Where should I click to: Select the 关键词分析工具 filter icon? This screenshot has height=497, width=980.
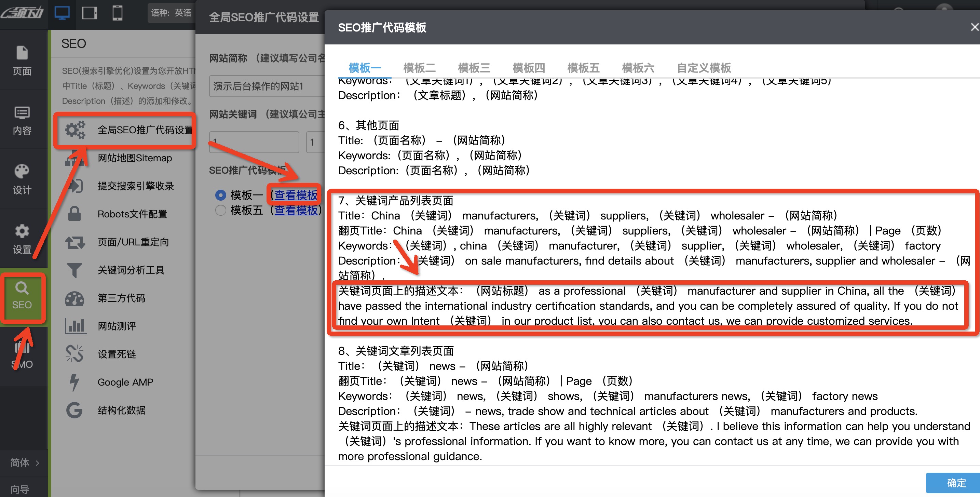pyautogui.click(x=74, y=270)
